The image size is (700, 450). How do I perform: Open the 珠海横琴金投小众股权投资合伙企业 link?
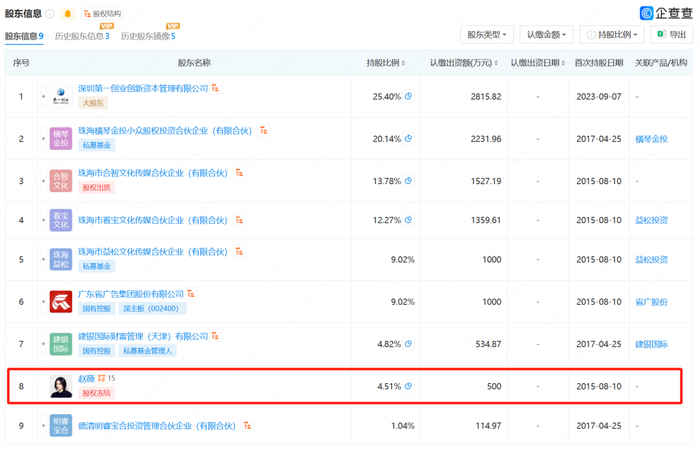(x=165, y=130)
